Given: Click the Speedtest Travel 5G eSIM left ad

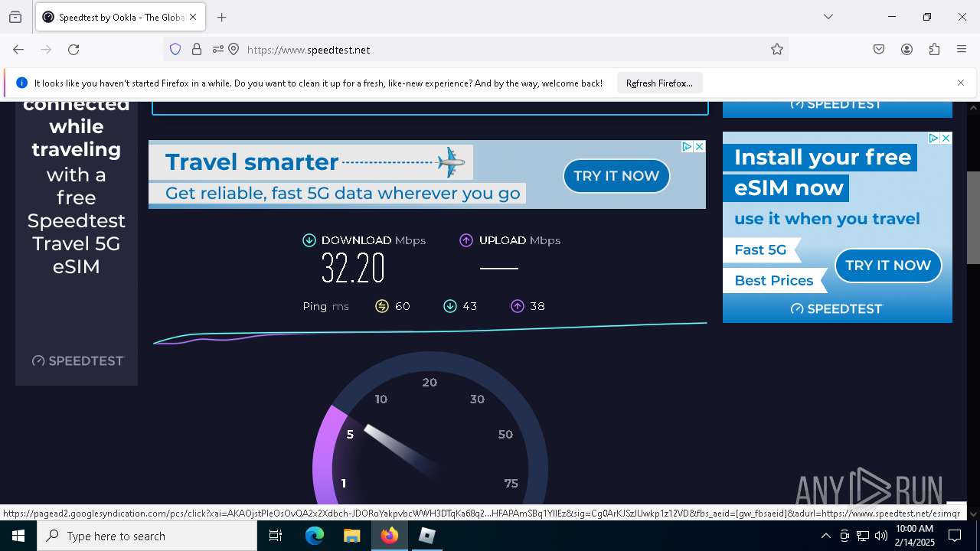Looking at the screenshot, I should point(77,243).
